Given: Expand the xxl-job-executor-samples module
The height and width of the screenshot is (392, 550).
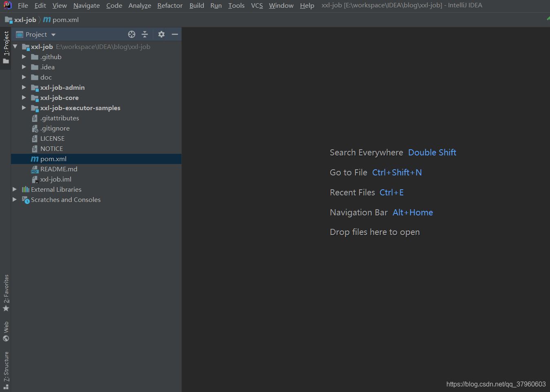Looking at the screenshot, I should pos(24,108).
